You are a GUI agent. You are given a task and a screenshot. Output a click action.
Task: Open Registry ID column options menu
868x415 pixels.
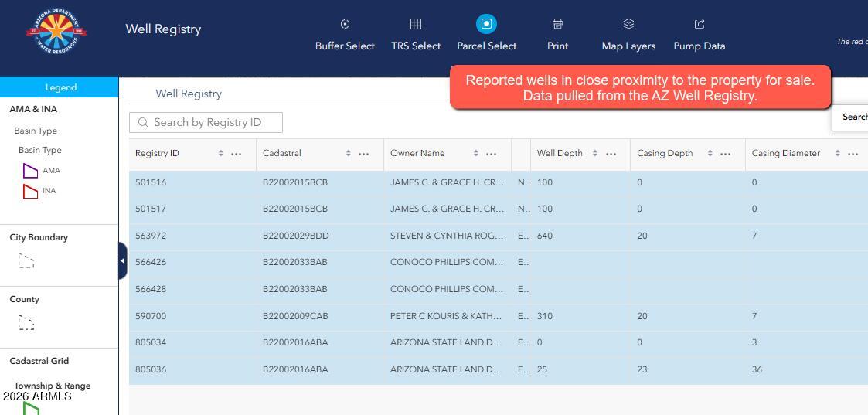(x=237, y=154)
